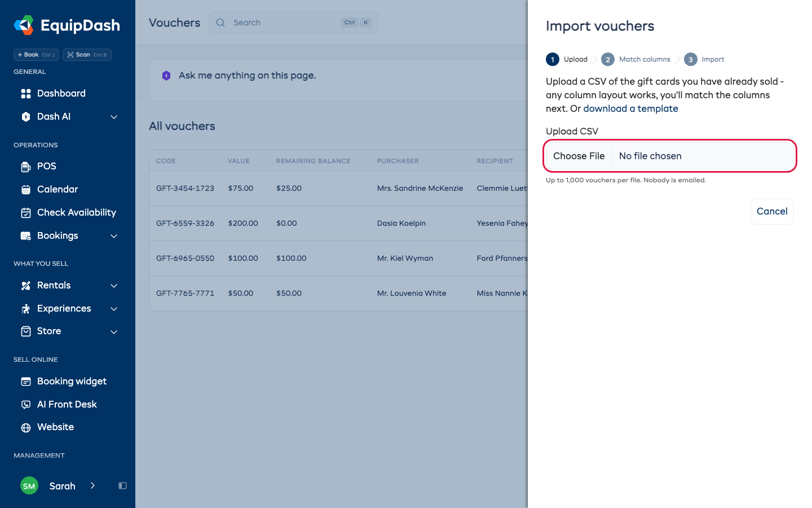
Task: Open the Sarah account menu arrow
Action: [x=92, y=486]
